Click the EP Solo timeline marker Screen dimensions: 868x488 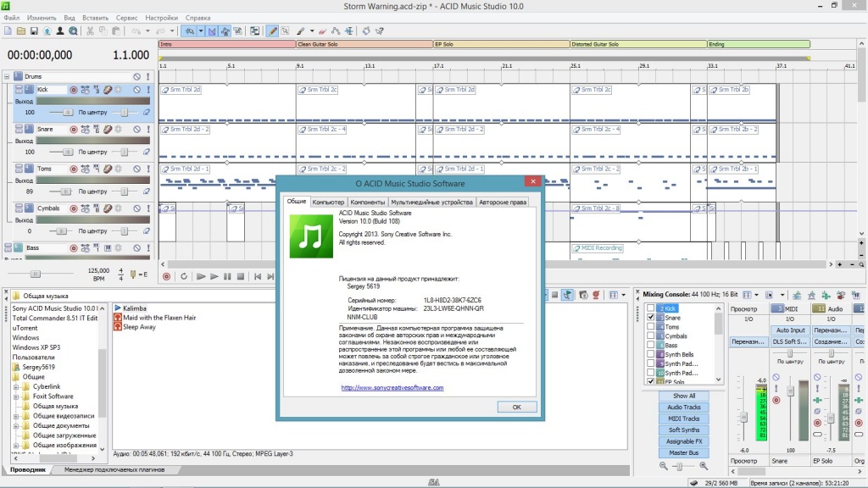501,44
